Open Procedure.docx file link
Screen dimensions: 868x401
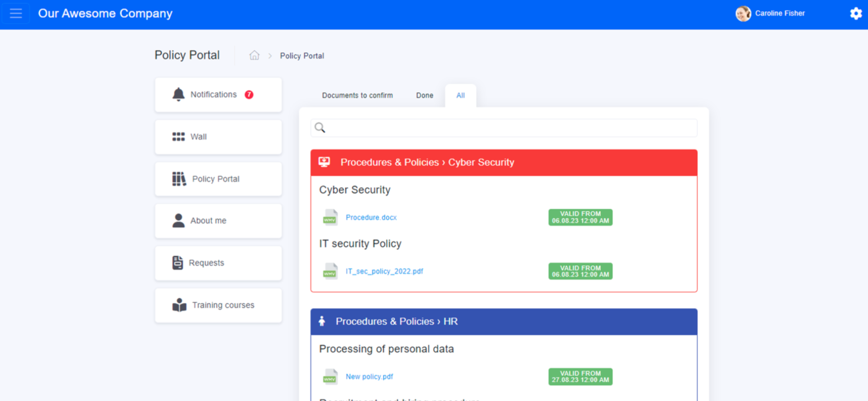pos(371,218)
